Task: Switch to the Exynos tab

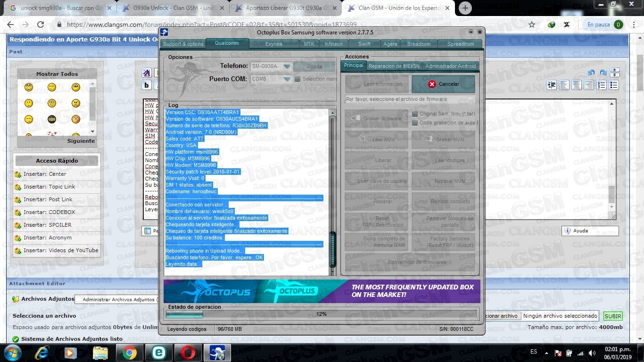Action: tap(274, 44)
